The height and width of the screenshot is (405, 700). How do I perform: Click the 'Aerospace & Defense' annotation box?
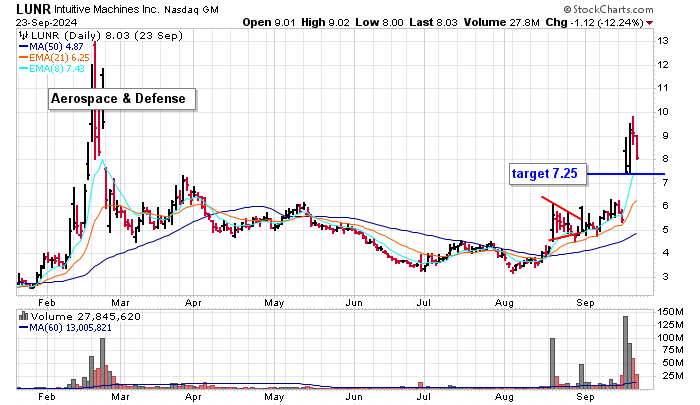[x=122, y=99]
